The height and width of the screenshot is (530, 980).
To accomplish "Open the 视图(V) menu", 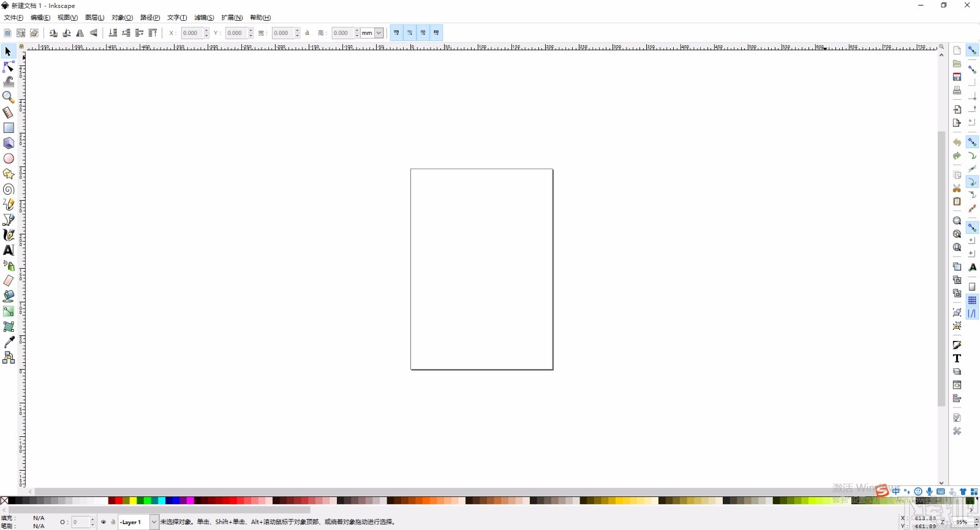I will (67, 18).
